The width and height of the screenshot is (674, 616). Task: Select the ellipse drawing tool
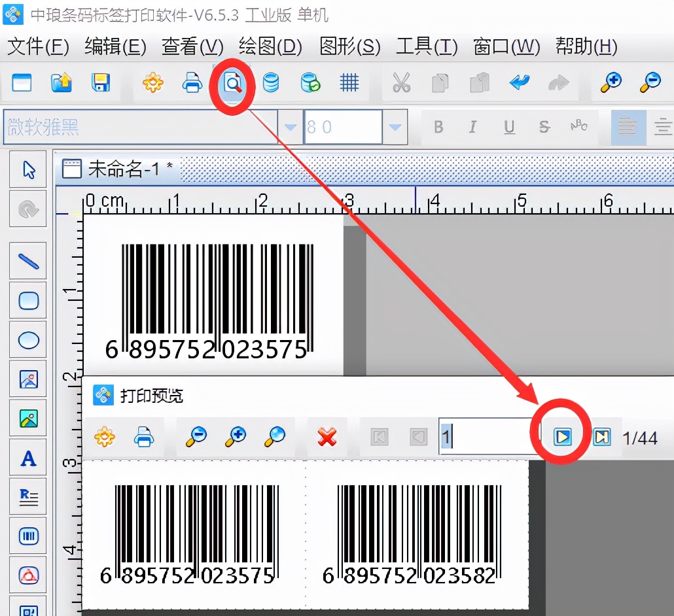[x=28, y=340]
